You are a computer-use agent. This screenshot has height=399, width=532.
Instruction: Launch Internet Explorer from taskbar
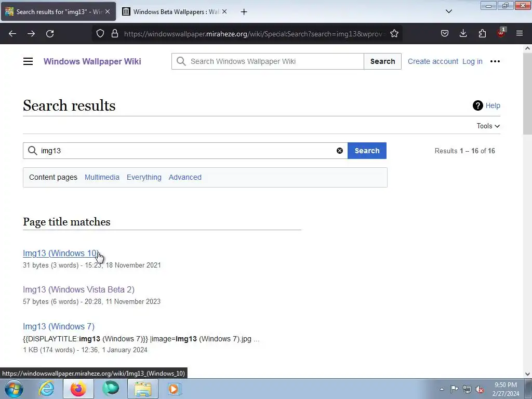click(46, 389)
